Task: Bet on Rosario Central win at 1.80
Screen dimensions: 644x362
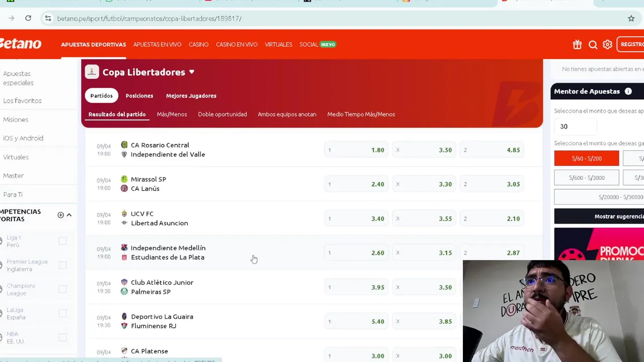Action: click(x=356, y=150)
